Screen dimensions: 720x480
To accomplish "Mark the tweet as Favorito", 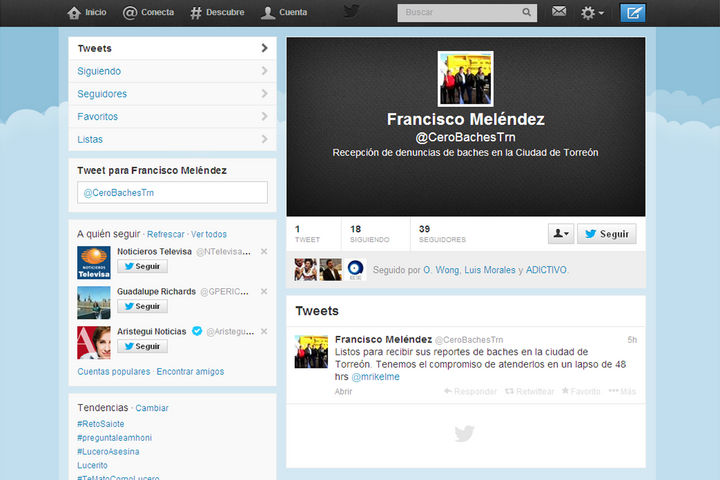I will 565,391.
